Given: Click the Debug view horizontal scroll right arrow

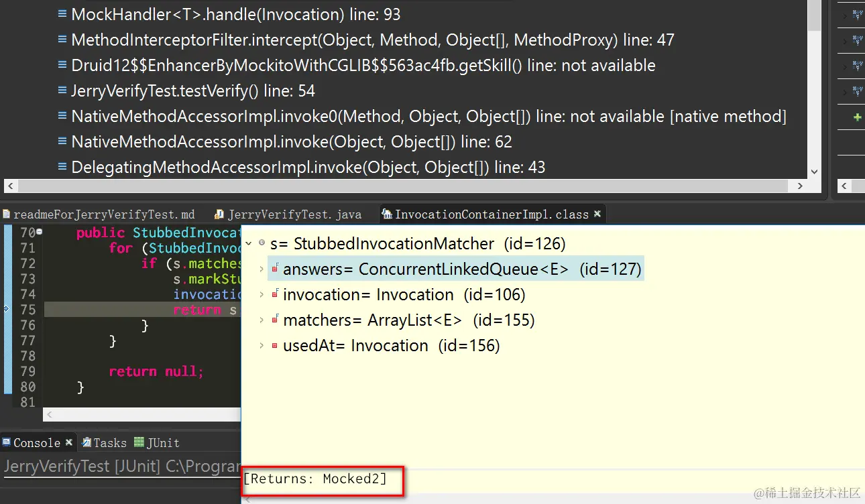Looking at the screenshot, I should 799,186.
